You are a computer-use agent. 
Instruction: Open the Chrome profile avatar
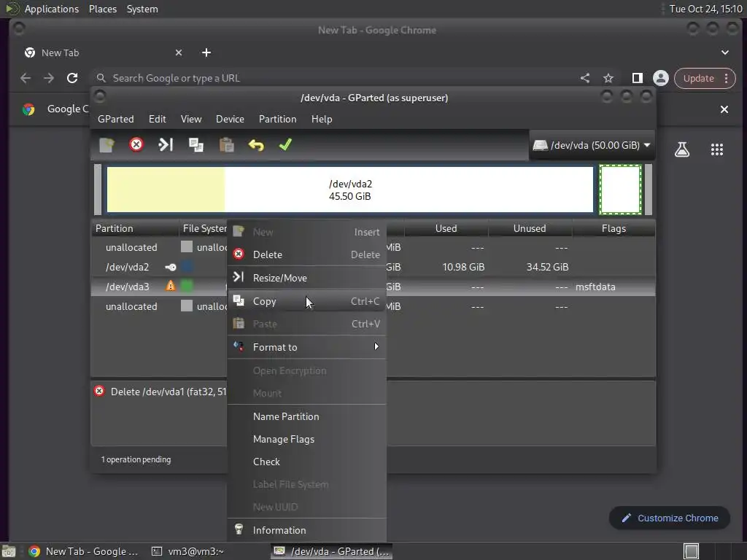click(660, 78)
